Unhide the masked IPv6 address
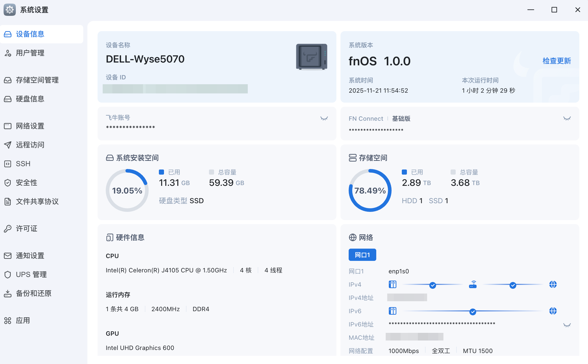 (567, 325)
